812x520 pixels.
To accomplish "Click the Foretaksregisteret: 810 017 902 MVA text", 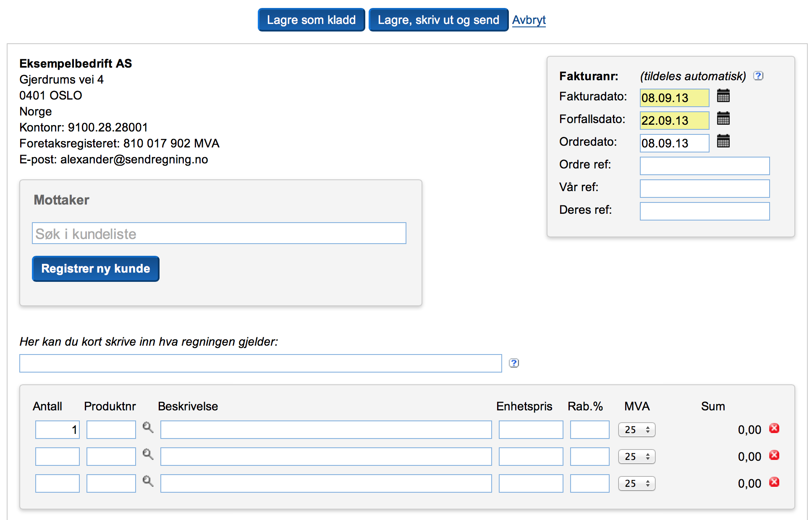I will pyautogui.click(x=119, y=144).
